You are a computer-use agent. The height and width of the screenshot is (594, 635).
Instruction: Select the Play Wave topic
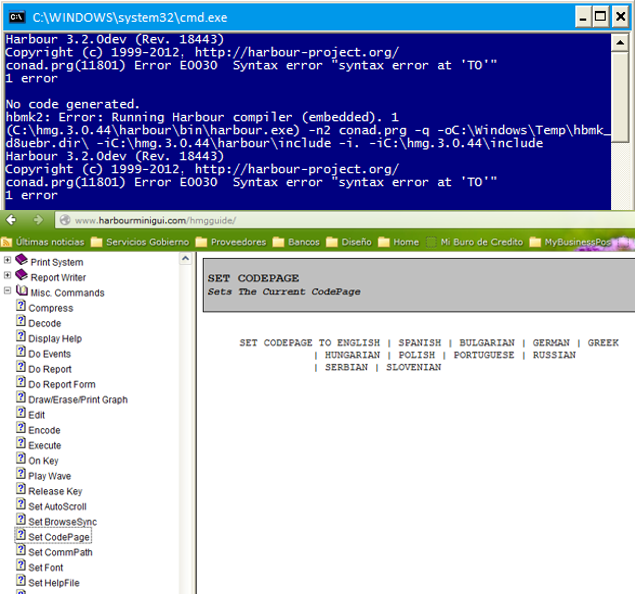(49, 476)
